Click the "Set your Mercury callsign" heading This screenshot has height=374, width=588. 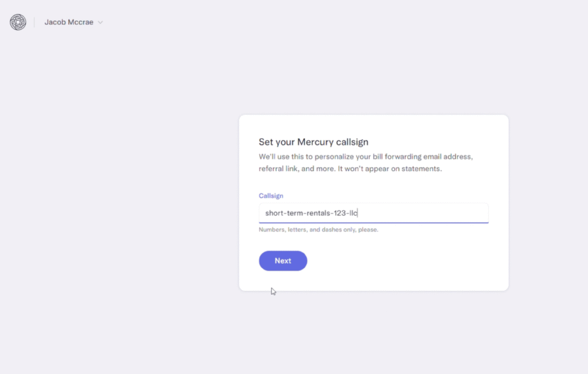click(x=314, y=142)
